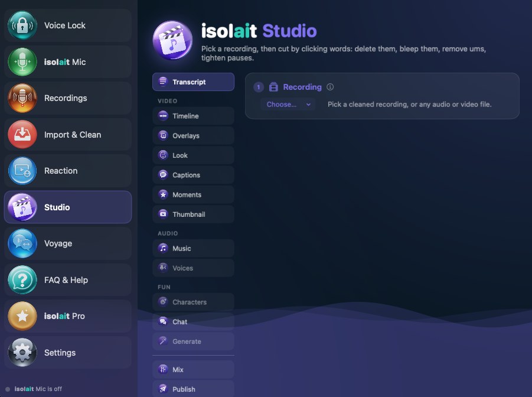Open the Music tab label
This screenshot has width=532, height=397.
pos(181,249)
